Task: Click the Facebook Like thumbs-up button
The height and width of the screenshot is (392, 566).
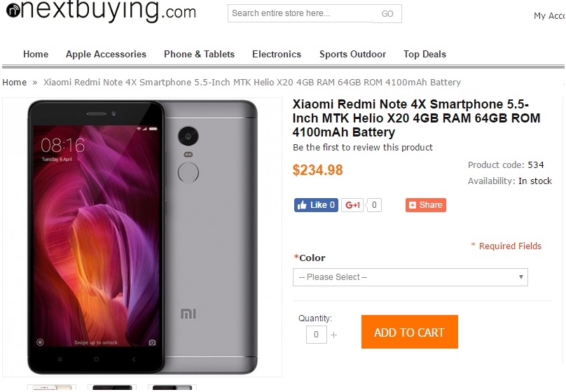Action: tap(316, 205)
